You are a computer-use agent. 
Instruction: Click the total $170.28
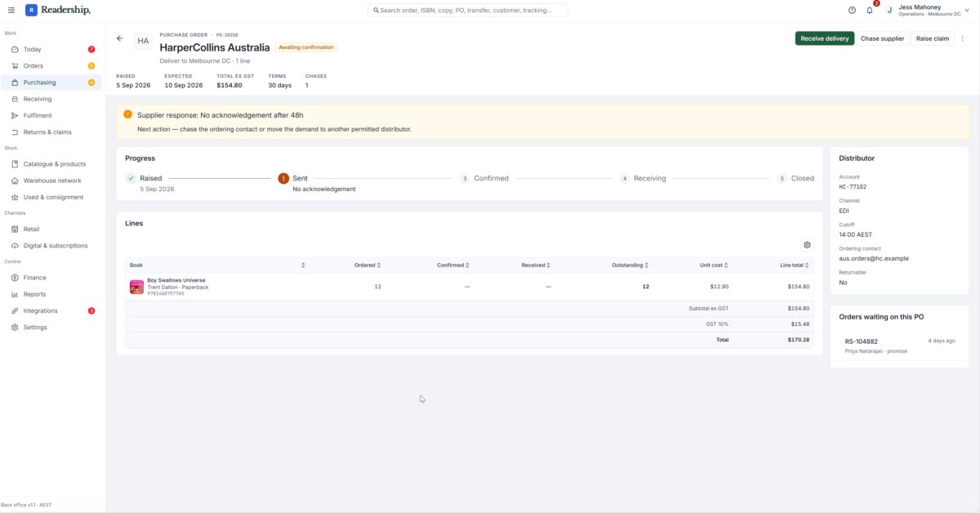click(799, 340)
